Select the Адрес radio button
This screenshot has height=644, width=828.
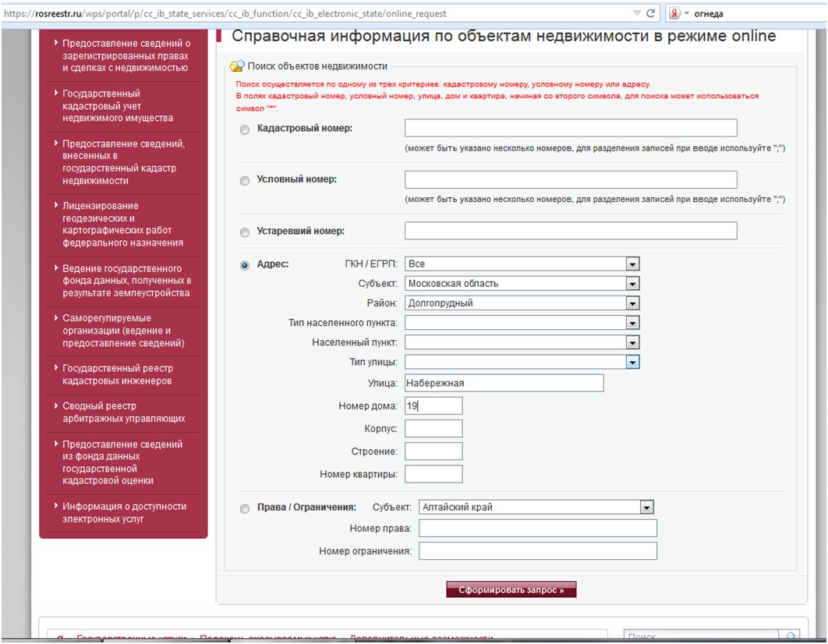coord(245,265)
